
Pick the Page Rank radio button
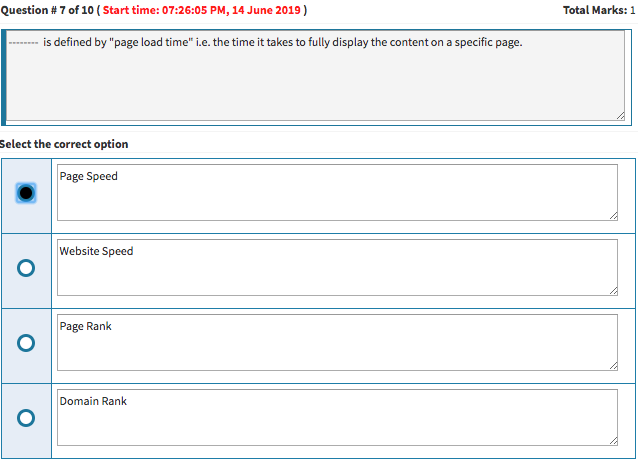[x=26, y=343]
